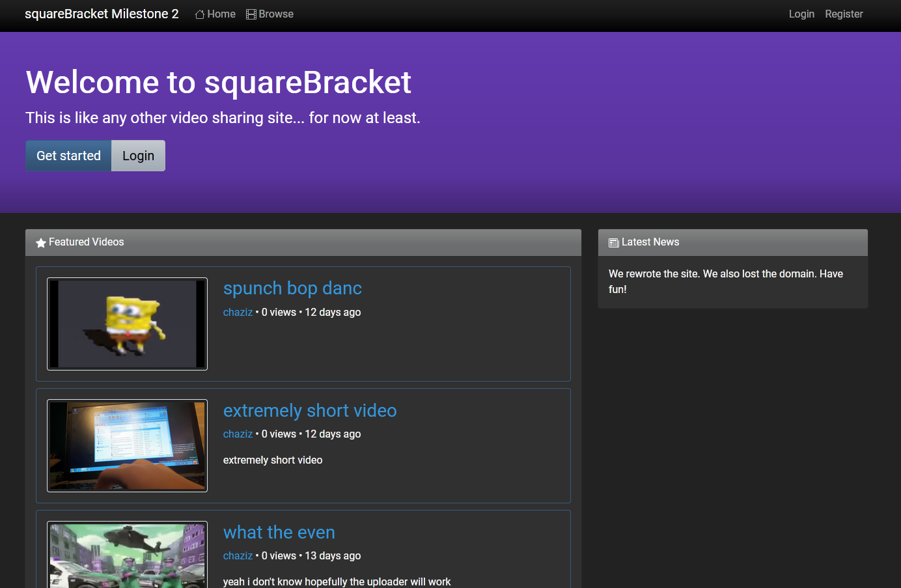Click the star icon beside Featured Videos
The width and height of the screenshot is (901, 588).
tap(41, 242)
